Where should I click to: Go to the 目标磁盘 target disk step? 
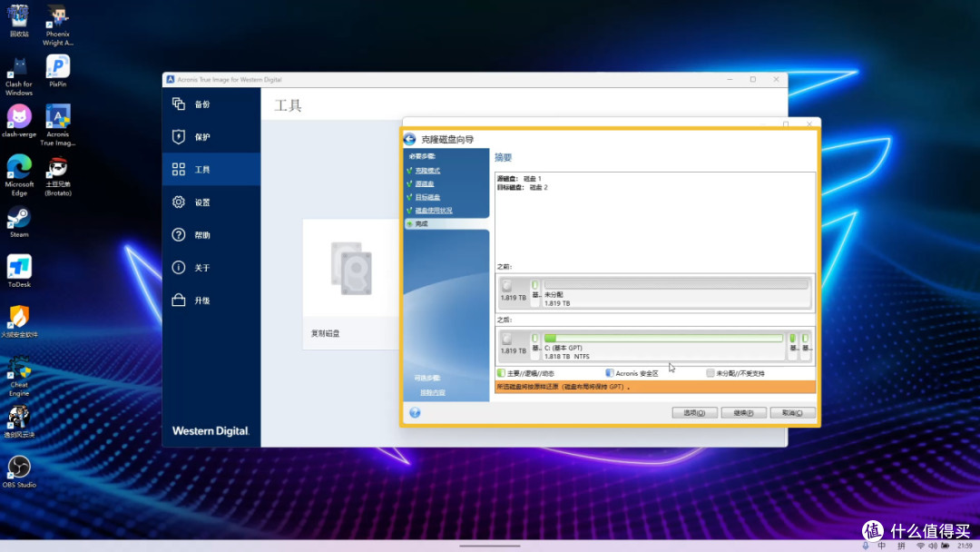click(x=427, y=197)
